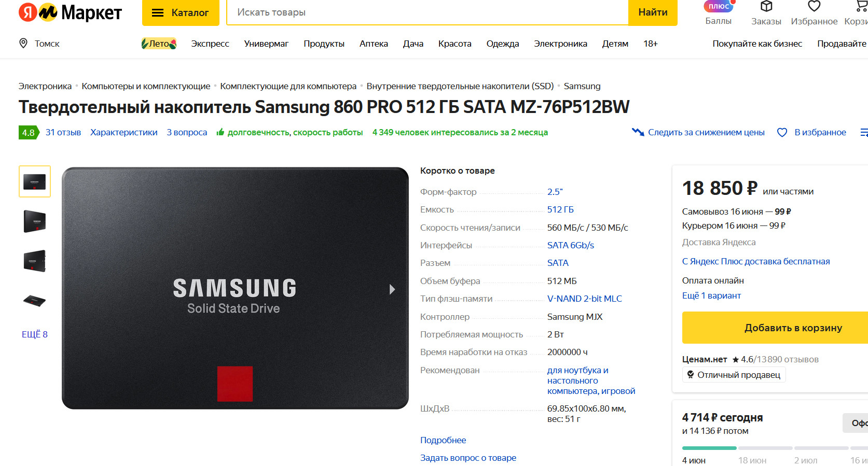Click the next image arrow on product photo
Image resolution: width=868 pixels, height=466 pixels.
tap(392, 289)
